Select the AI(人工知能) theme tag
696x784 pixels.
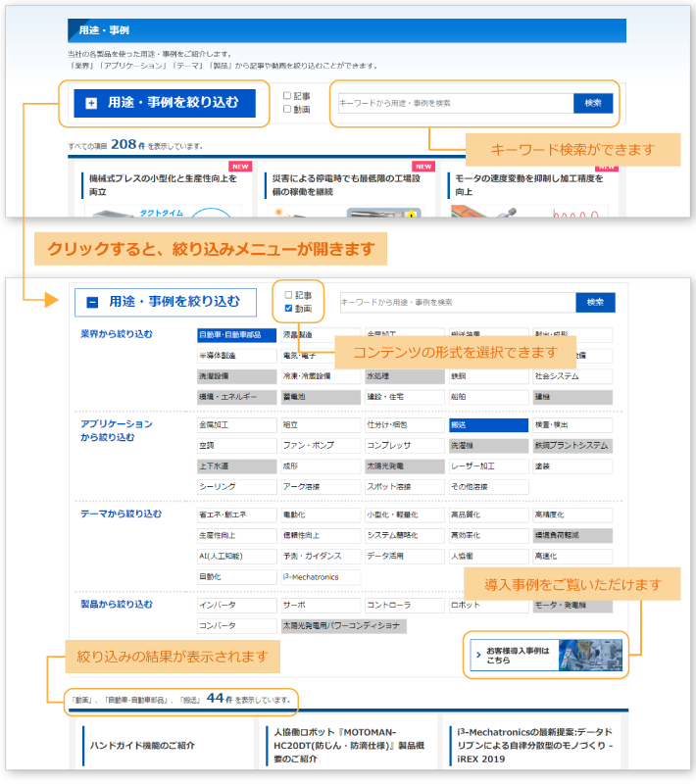pos(236,556)
